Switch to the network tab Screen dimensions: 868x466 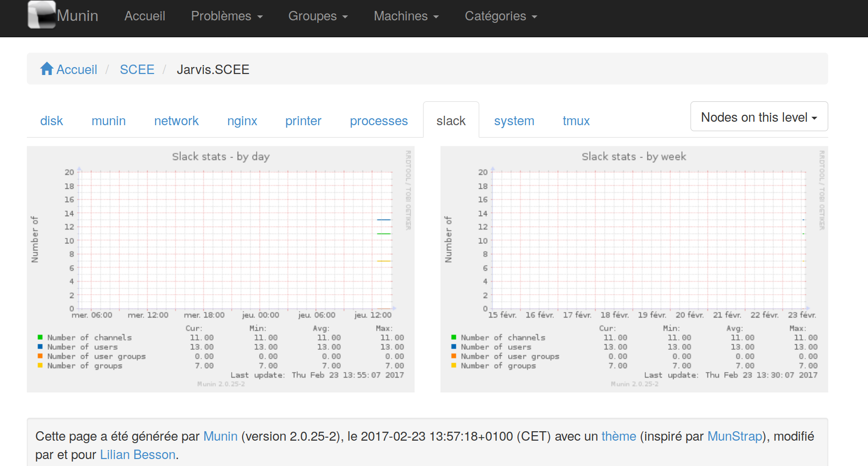[x=176, y=121]
